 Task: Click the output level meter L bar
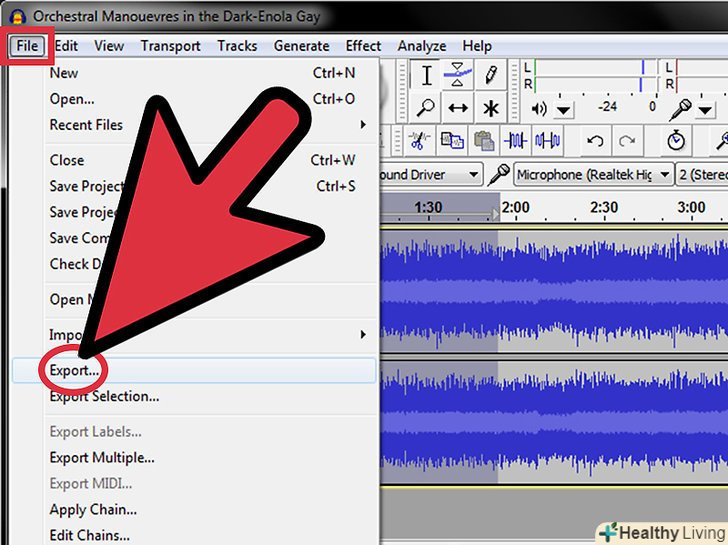click(595, 68)
